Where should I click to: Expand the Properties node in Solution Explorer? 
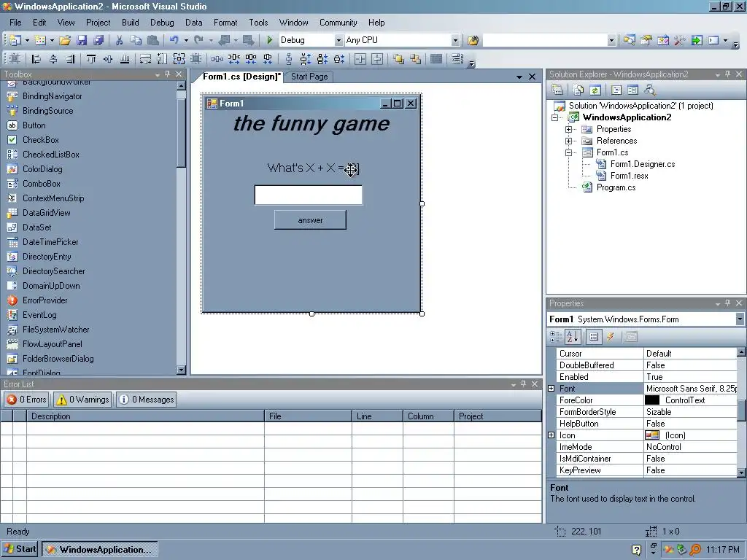coord(568,129)
